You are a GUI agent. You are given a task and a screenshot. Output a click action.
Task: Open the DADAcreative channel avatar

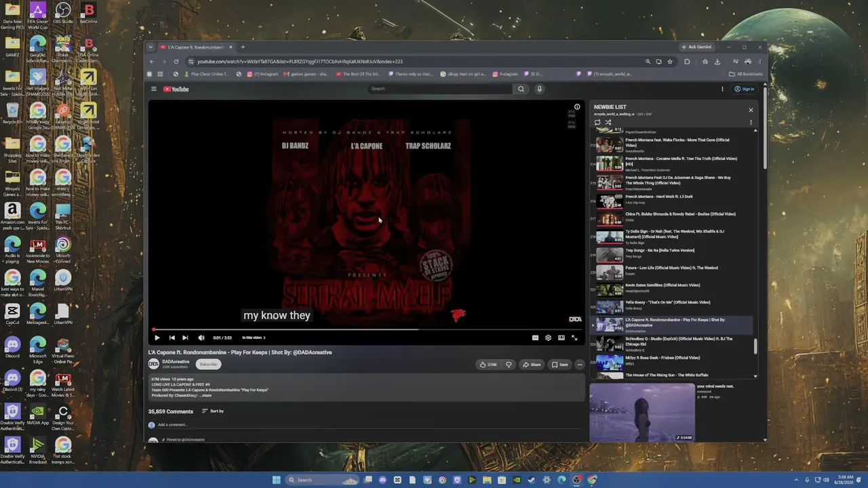153,364
